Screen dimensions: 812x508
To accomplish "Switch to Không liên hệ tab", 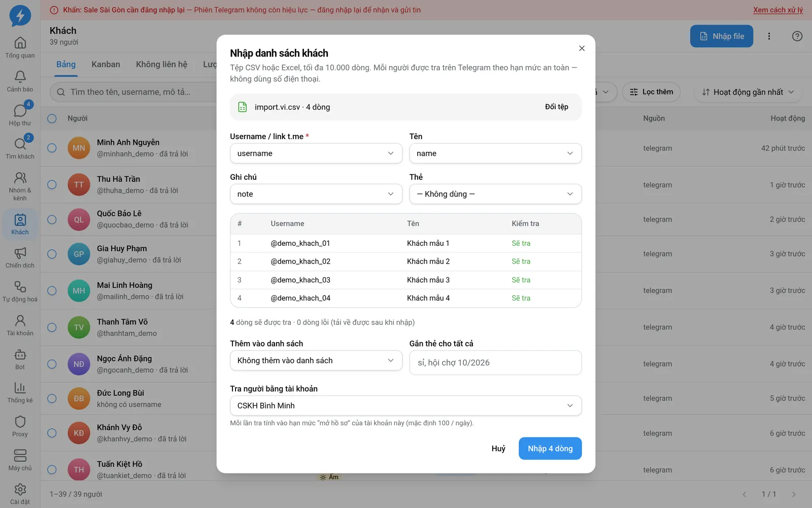I will (x=161, y=65).
